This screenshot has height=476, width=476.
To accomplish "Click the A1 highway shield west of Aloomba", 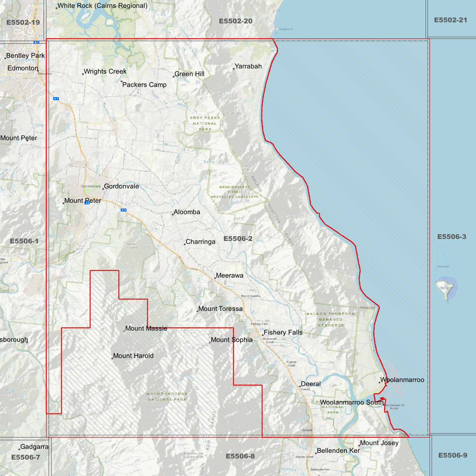I will point(123,210).
